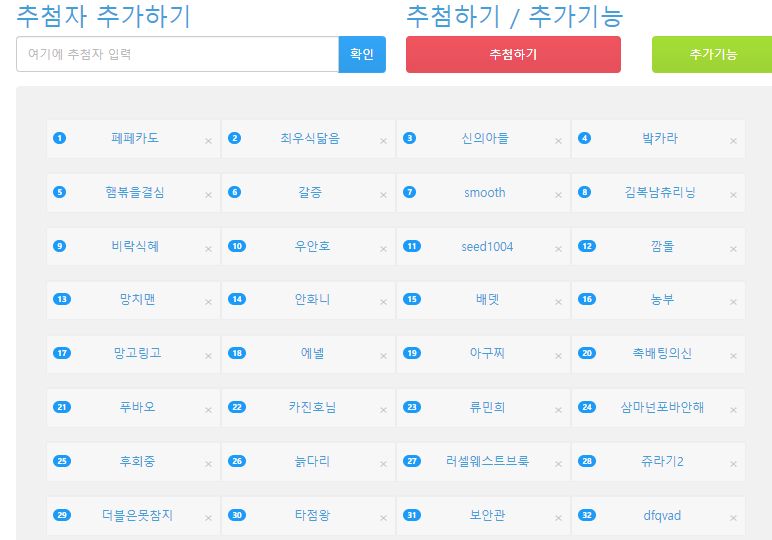This screenshot has height=540, width=772.
Task: Delete the 류민희 entry via x
Action: coord(558,410)
